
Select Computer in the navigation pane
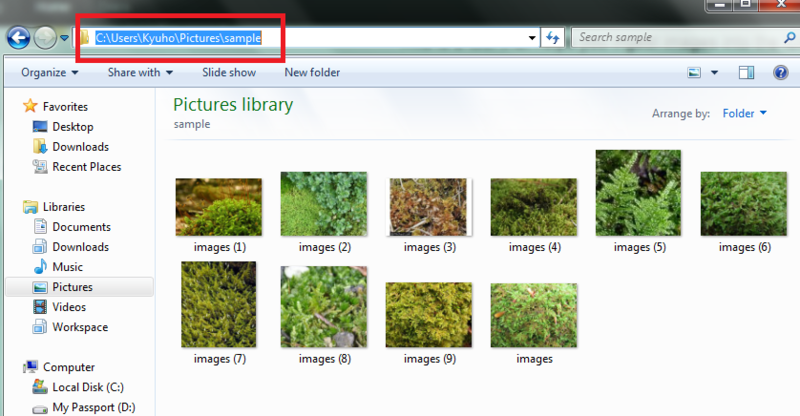pyautogui.click(x=69, y=368)
